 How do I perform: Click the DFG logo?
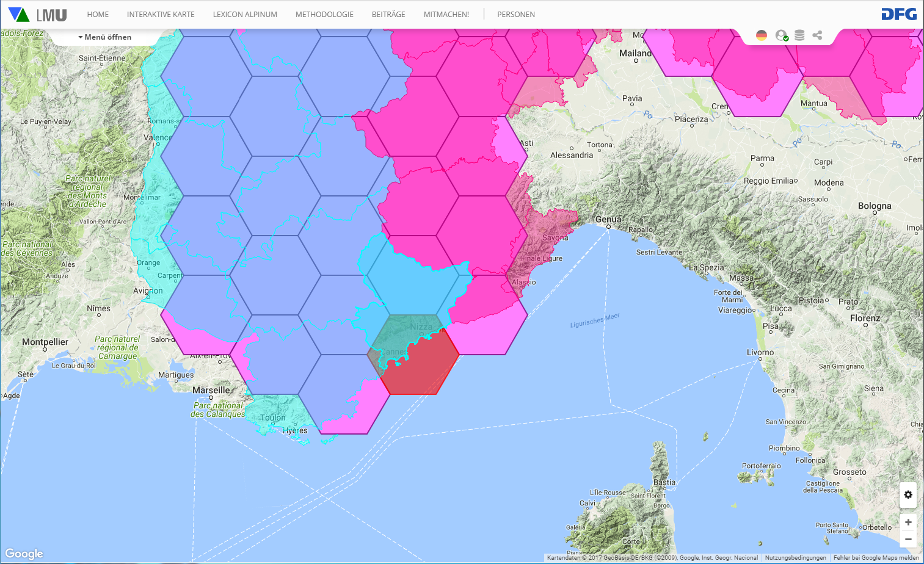tap(899, 14)
